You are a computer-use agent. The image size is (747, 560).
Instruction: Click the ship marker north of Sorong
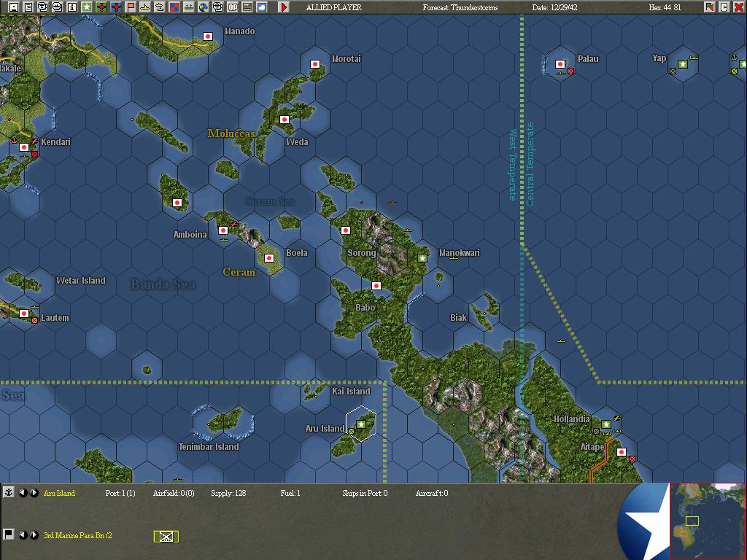[392, 203]
